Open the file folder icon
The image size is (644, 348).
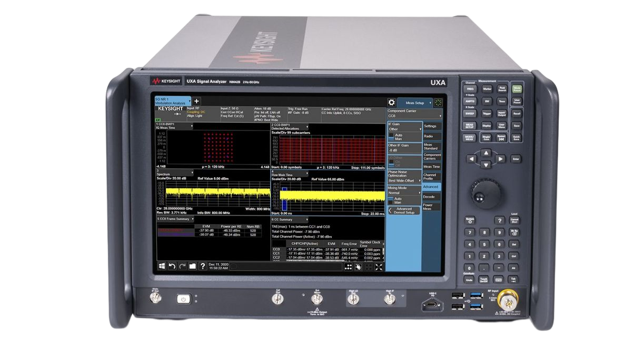click(192, 266)
